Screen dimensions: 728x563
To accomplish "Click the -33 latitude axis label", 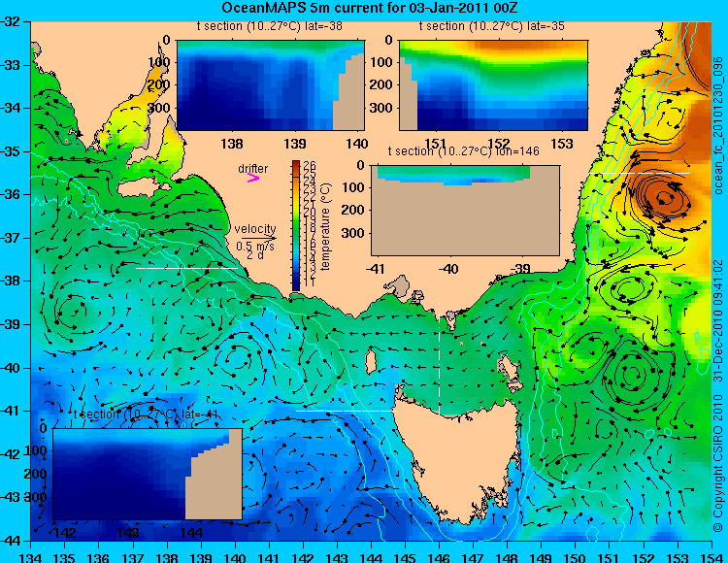I will click(10, 64).
